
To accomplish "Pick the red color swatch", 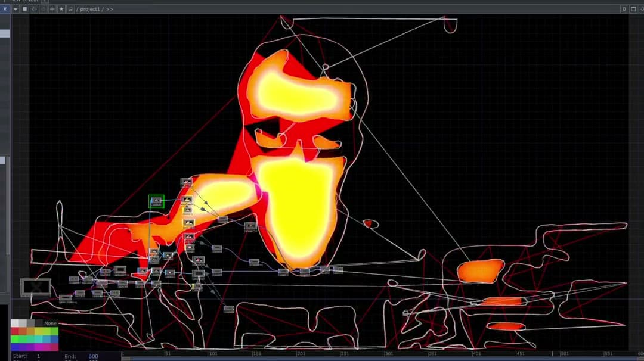I will [x=15, y=331].
